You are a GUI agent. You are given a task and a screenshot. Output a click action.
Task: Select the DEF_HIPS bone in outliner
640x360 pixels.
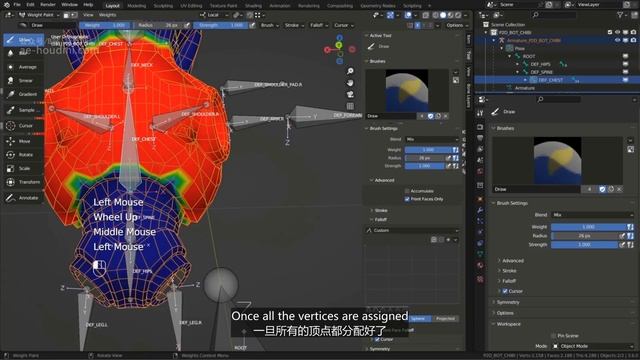tap(540, 64)
